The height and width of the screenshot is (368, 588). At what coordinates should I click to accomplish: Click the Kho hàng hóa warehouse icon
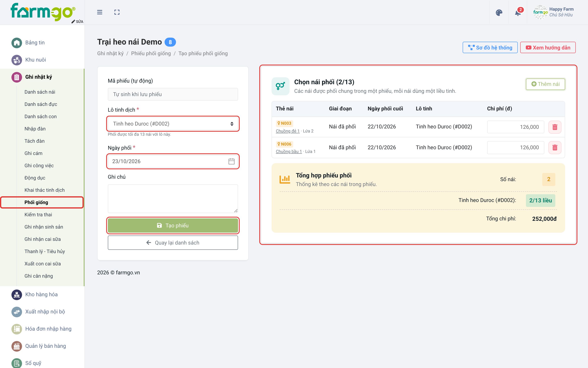17,294
